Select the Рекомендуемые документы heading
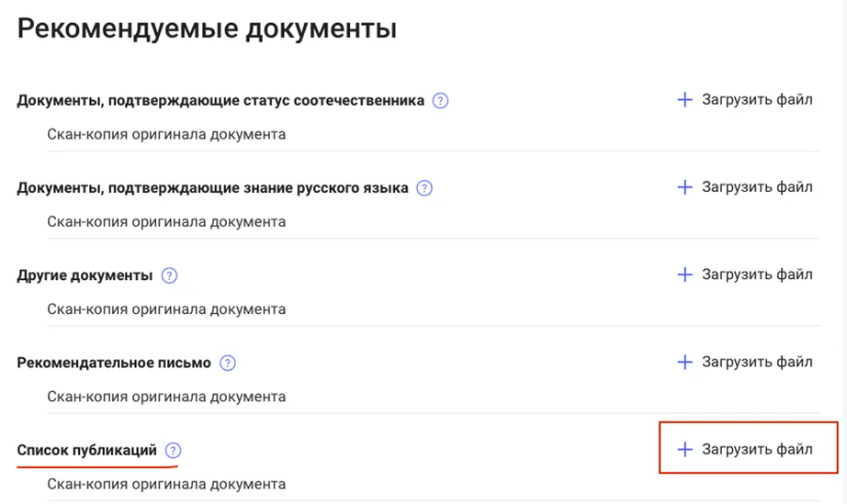847x504 pixels. [207, 28]
